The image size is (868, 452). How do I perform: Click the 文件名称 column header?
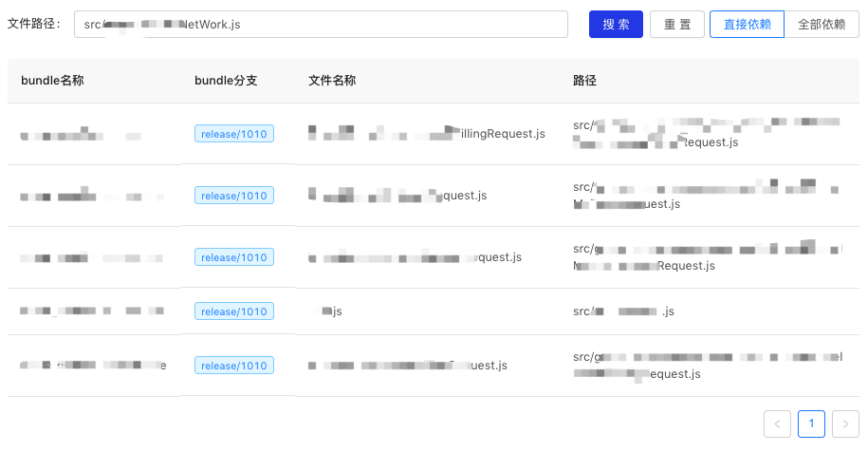tap(332, 81)
